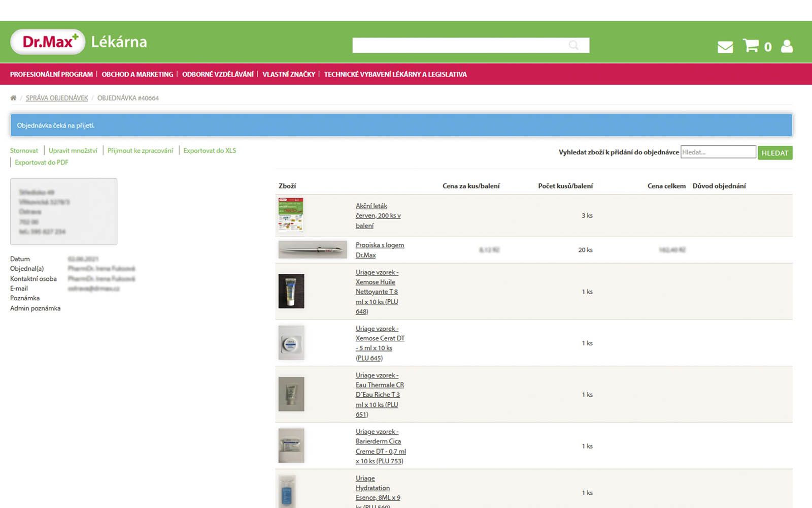812x508 pixels.
Task: Open Uriage Barierderm Cica Creme link
Action: pyautogui.click(x=381, y=446)
